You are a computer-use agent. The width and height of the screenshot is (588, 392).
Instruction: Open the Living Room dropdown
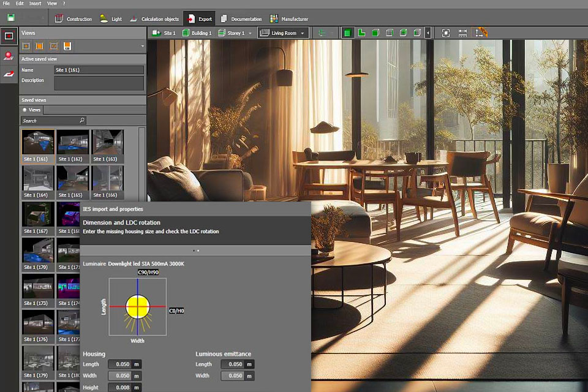tap(283, 33)
